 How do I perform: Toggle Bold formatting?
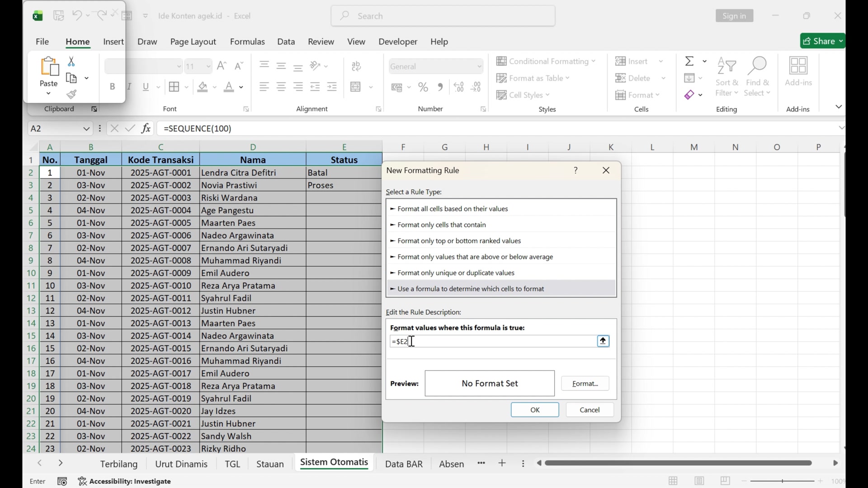113,87
